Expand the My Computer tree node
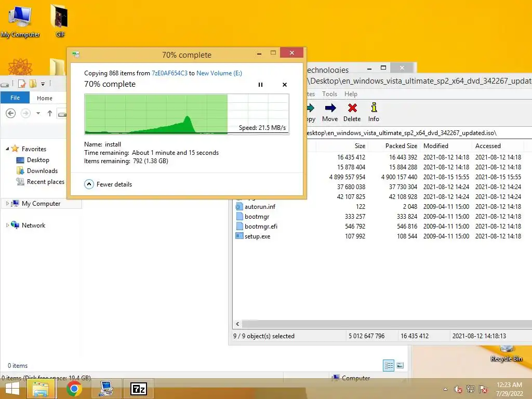Screen dimensions: 532x399 coord(7,204)
